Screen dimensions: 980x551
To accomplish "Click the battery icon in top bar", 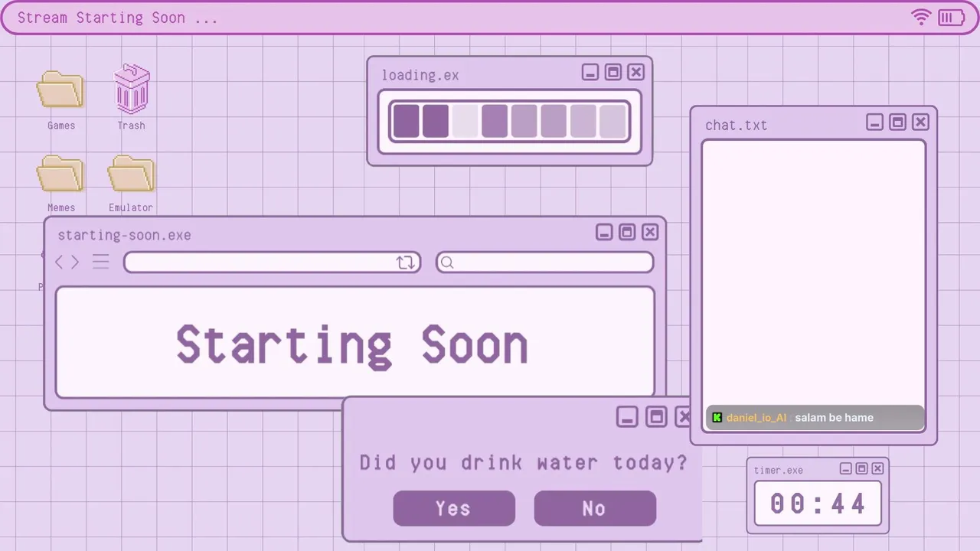I will pos(952,18).
